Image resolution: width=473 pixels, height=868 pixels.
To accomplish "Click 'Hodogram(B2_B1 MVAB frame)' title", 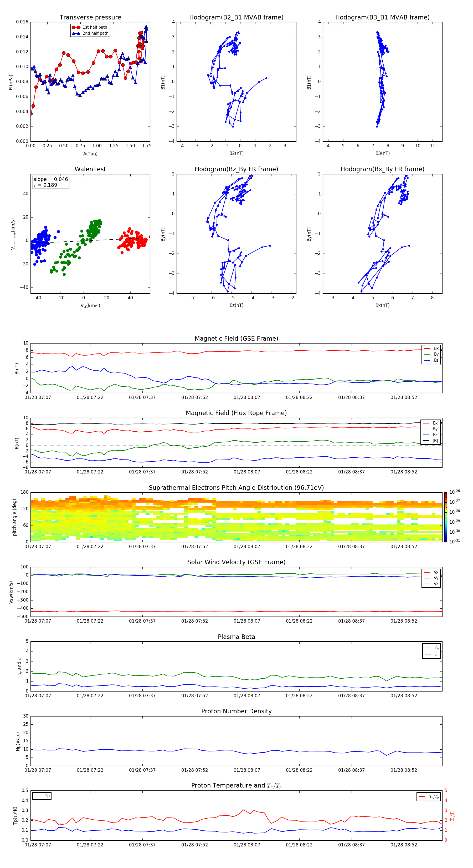I will pos(236,17).
